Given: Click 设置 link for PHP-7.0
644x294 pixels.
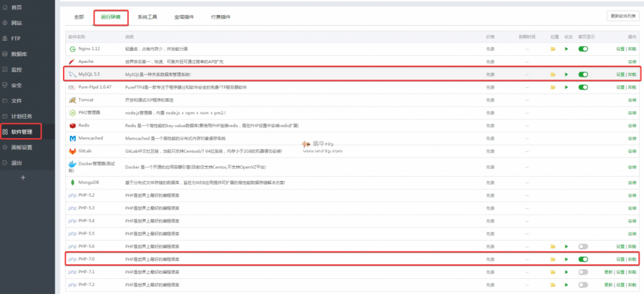Looking at the screenshot, I should pyautogui.click(x=620, y=259).
